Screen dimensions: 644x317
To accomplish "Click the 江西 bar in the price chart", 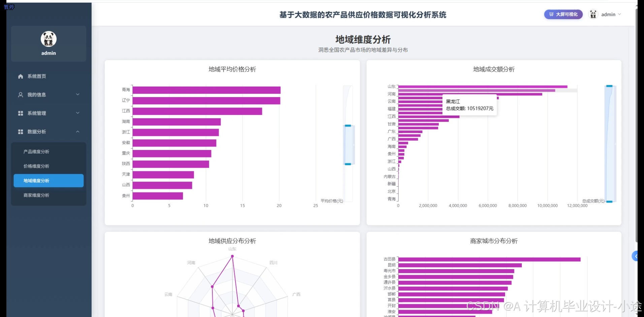I will [x=197, y=111].
